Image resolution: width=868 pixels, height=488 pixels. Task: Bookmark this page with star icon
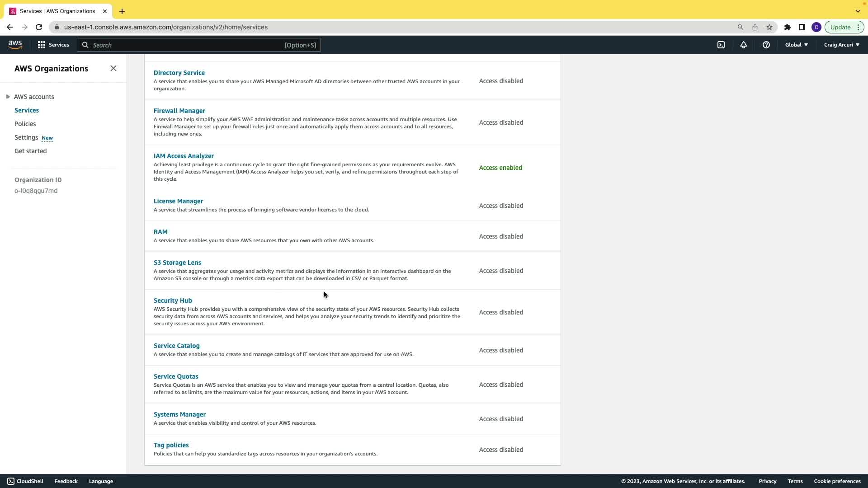pos(769,27)
